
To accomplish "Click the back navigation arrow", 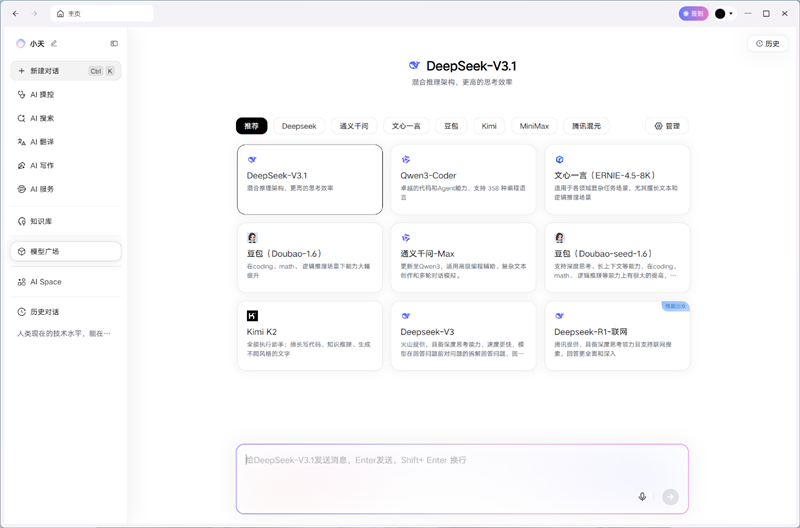I will pyautogui.click(x=15, y=14).
